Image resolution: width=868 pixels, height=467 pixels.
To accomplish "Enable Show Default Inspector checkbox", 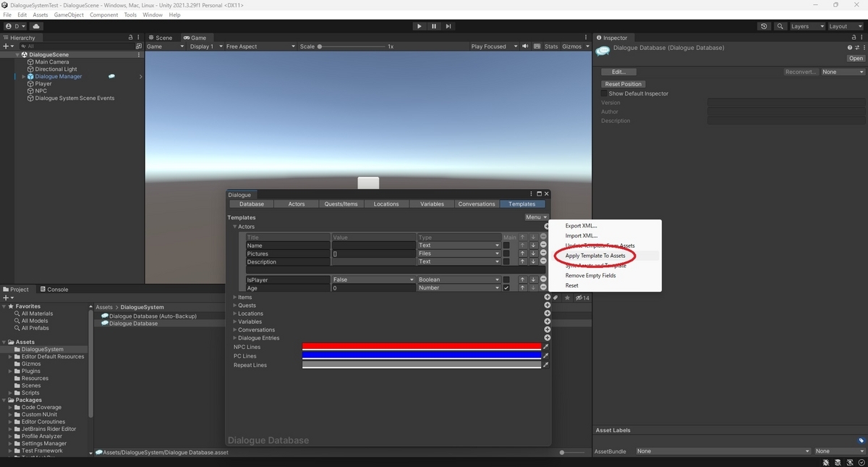I will click(x=604, y=93).
